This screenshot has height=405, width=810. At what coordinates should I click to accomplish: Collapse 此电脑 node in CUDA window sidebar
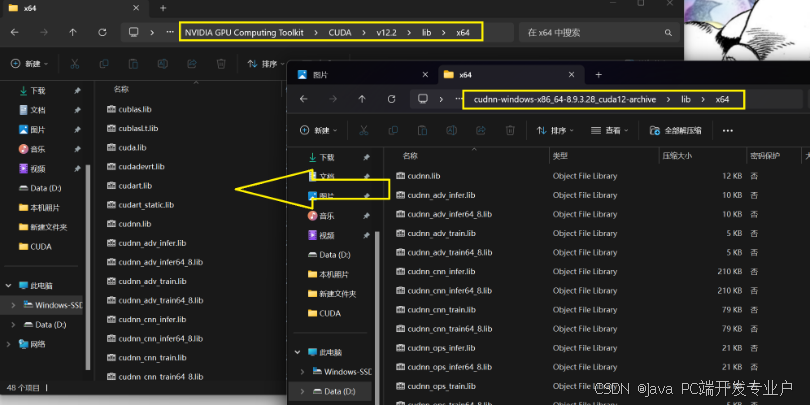click(x=9, y=286)
